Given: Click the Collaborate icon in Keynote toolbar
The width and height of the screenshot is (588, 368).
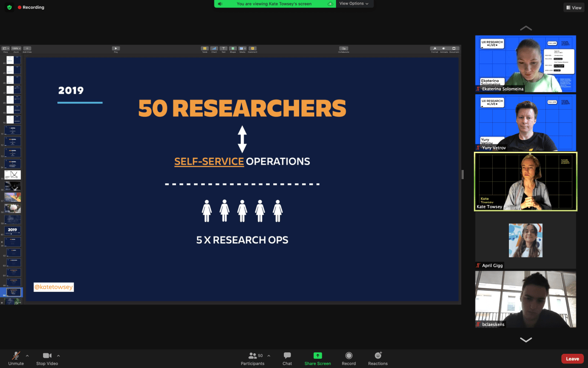Looking at the screenshot, I should (344, 48).
